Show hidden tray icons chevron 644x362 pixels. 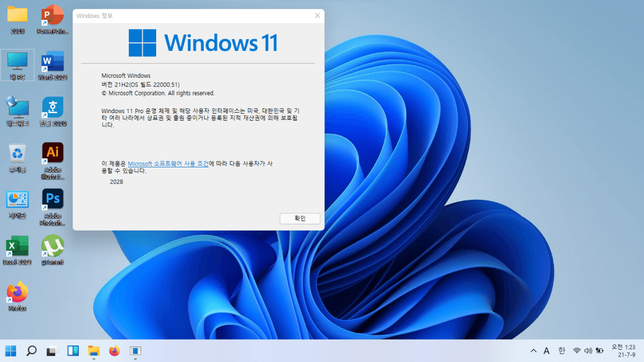coord(533,351)
